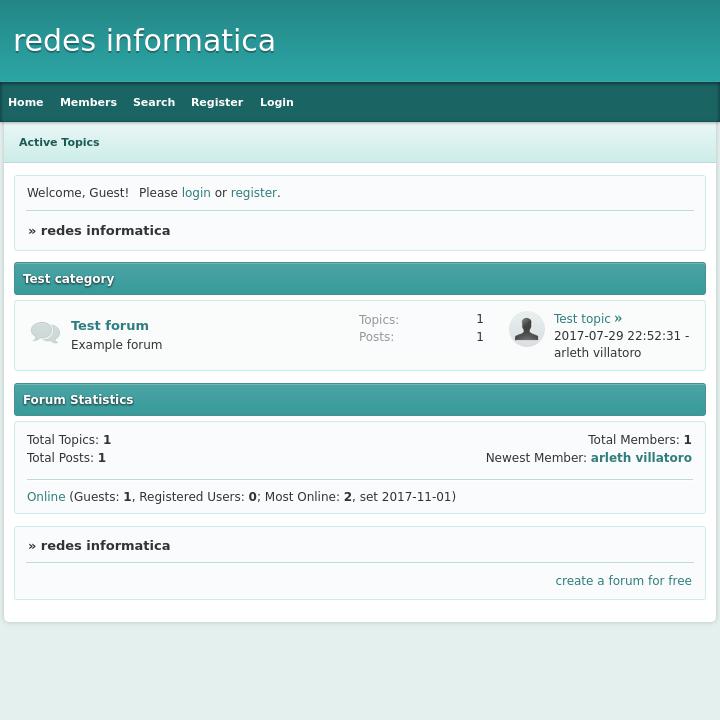This screenshot has height=720, width=720.
Task: Click the last poster avatar icon
Action: point(526,329)
